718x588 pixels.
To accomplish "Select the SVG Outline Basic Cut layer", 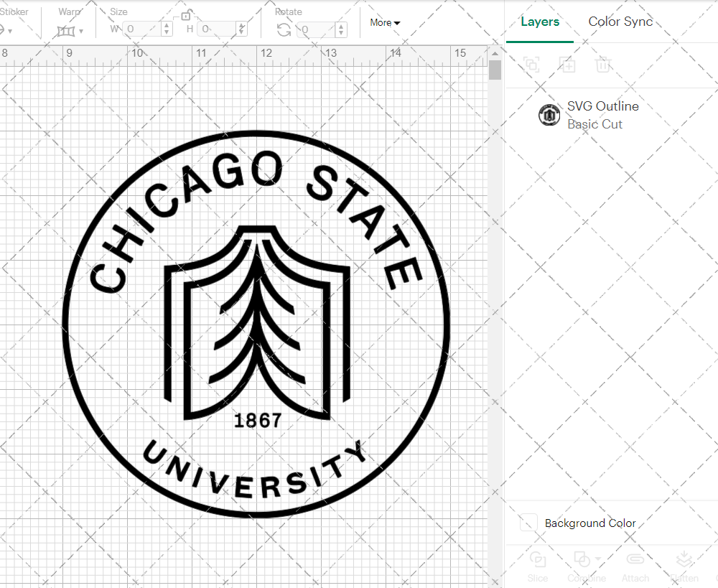I will (x=603, y=115).
